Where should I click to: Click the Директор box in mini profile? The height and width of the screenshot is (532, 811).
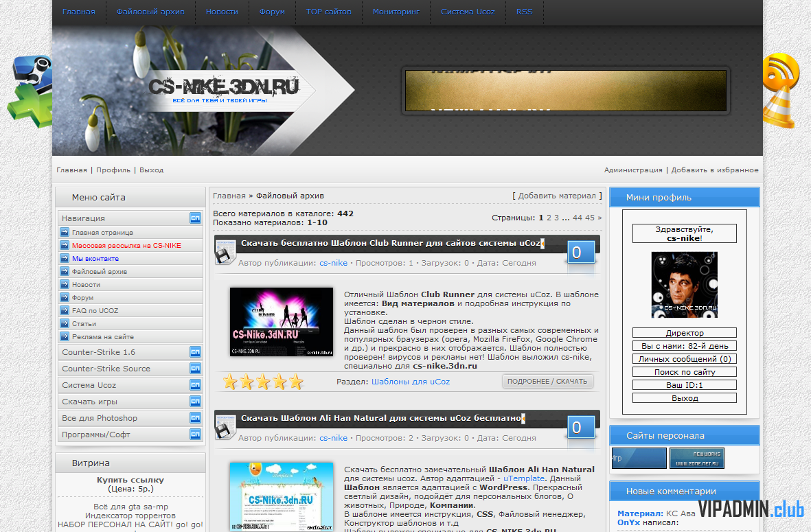684,333
